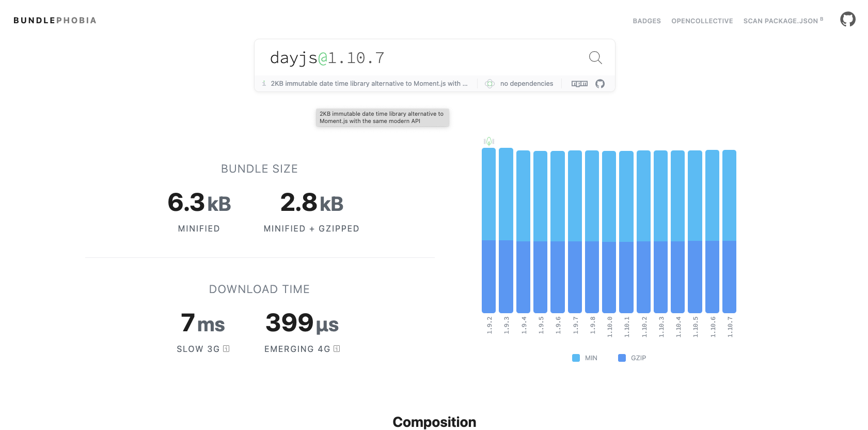Click the DOWNLOAD TIME heading
The width and height of the screenshot is (868, 430).
[x=259, y=289]
